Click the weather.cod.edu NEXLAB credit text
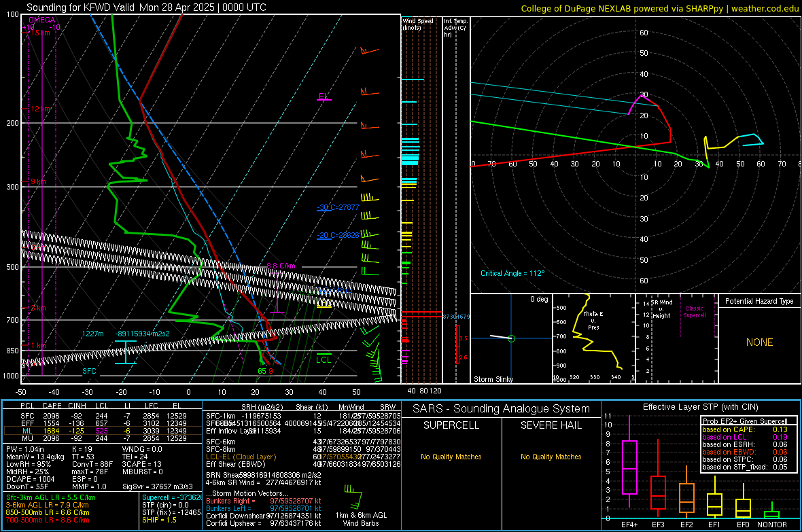 (x=659, y=8)
